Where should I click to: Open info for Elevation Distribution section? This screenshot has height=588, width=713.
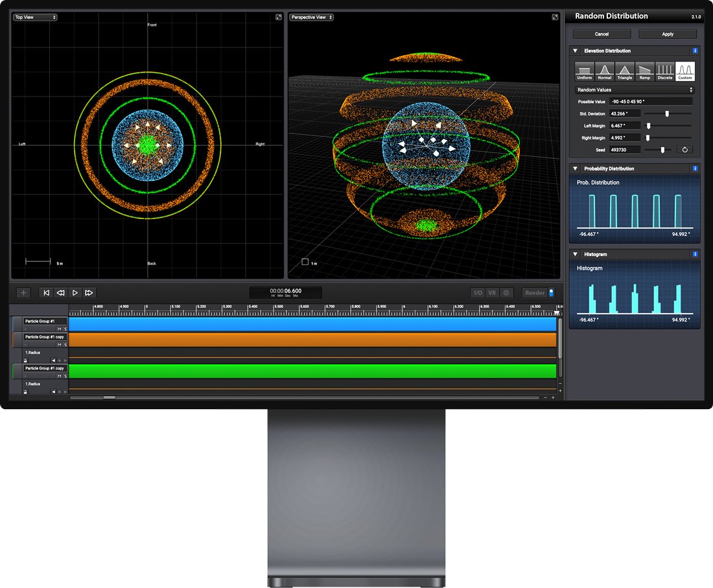click(x=695, y=51)
